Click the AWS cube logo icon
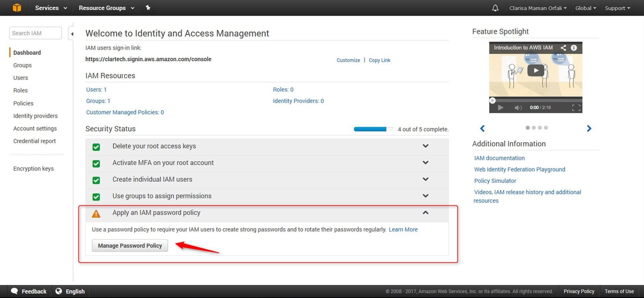Screen dimensions: 644x298 point(17,8)
